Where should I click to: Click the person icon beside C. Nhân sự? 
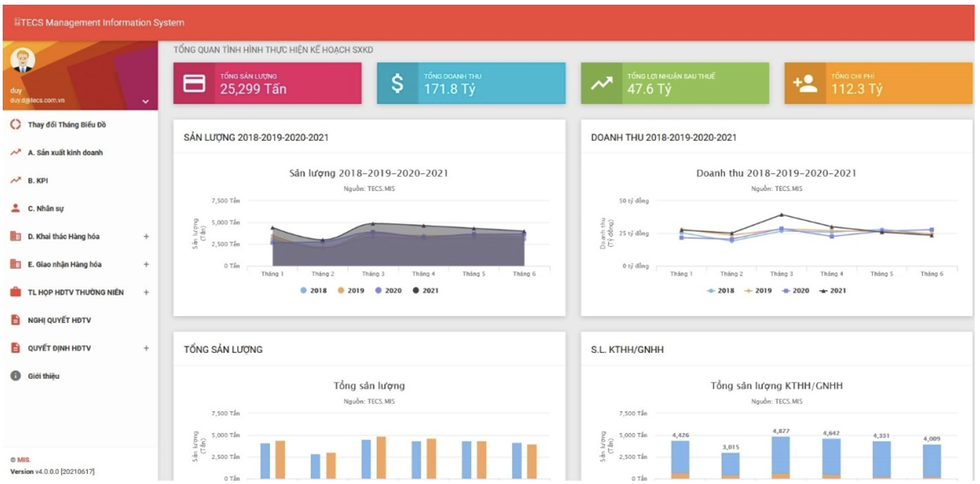pos(15,209)
